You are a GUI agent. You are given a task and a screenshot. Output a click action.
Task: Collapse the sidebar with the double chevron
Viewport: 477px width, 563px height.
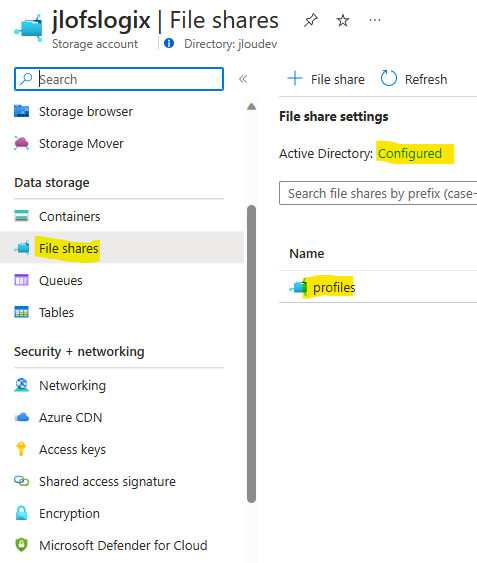[x=243, y=79]
